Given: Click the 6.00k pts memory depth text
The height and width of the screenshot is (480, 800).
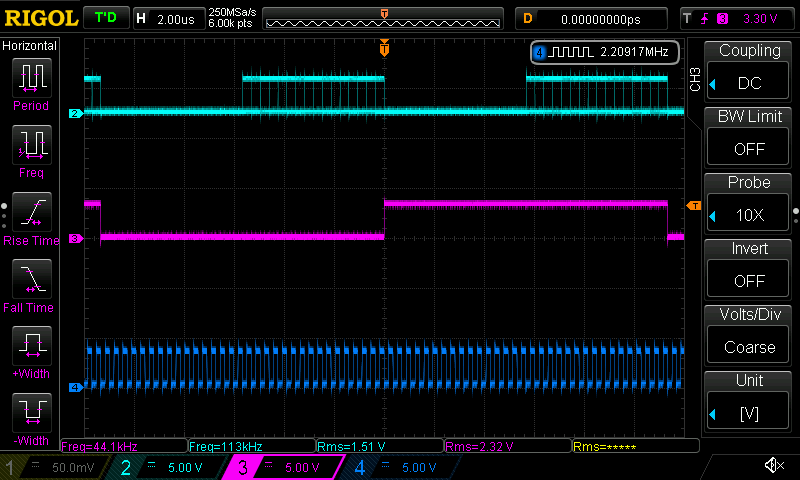Looking at the screenshot, I should tap(230, 23).
